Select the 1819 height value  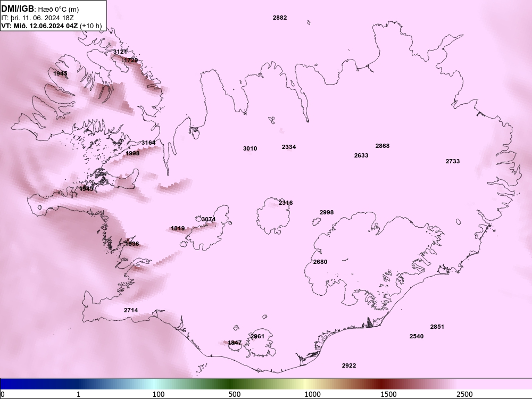coord(178,228)
